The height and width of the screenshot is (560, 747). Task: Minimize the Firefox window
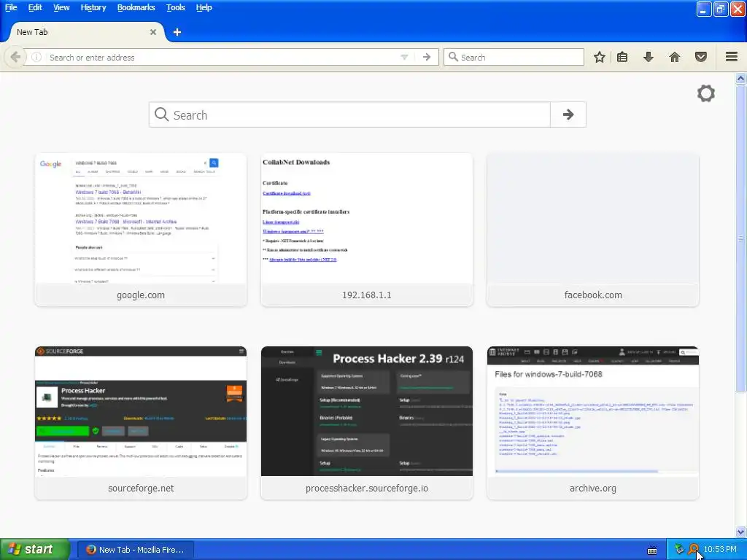(704, 9)
